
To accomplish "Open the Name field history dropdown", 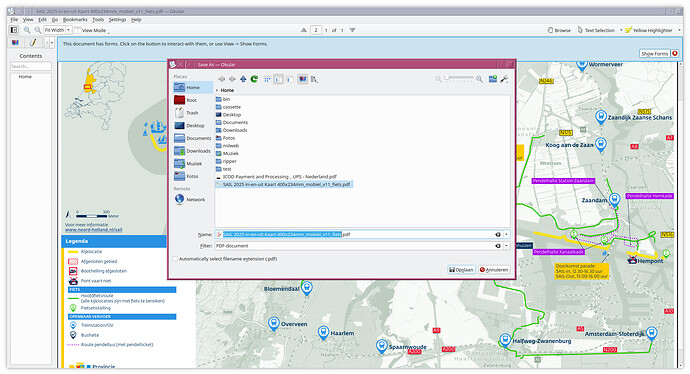I will 506,235.
